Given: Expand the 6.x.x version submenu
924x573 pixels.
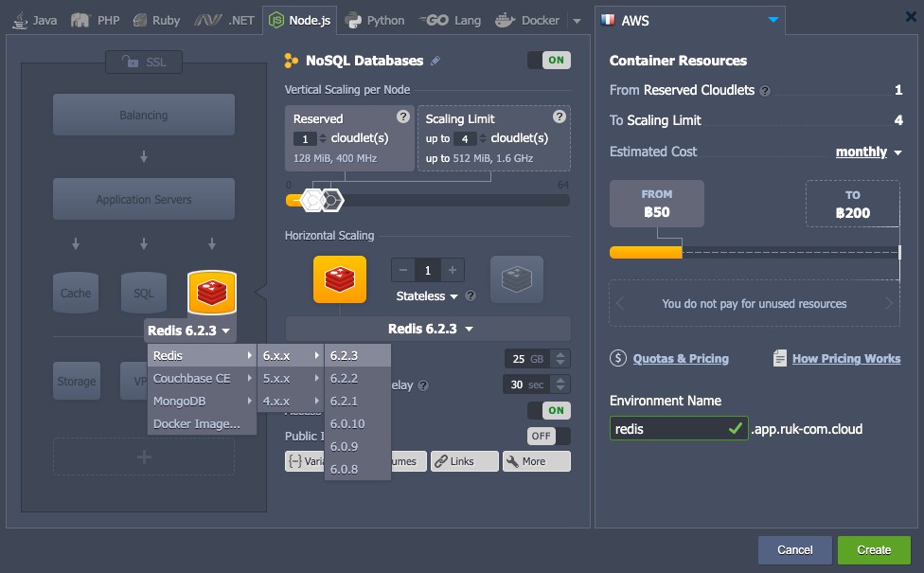Looking at the screenshot, I should click(291, 355).
